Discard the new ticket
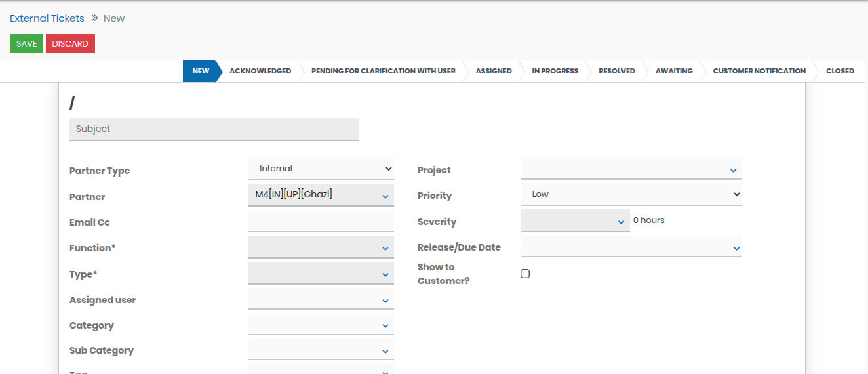Image resolution: width=868 pixels, height=374 pixels. (x=70, y=44)
